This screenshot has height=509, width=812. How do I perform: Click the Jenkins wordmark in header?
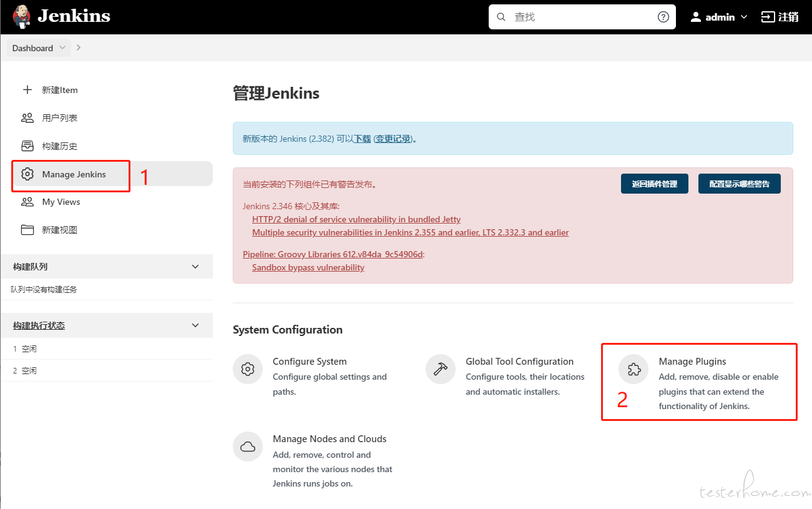tap(74, 17)
